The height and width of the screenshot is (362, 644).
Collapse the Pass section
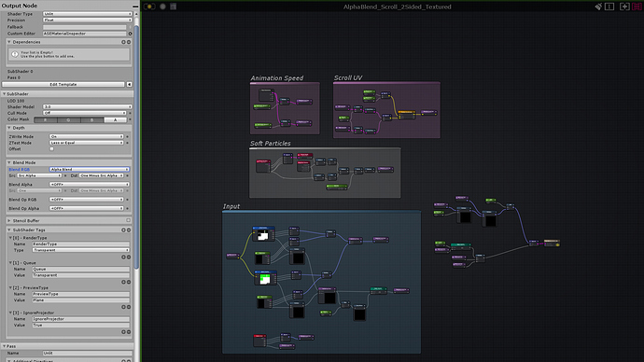(x=4, y=346)
